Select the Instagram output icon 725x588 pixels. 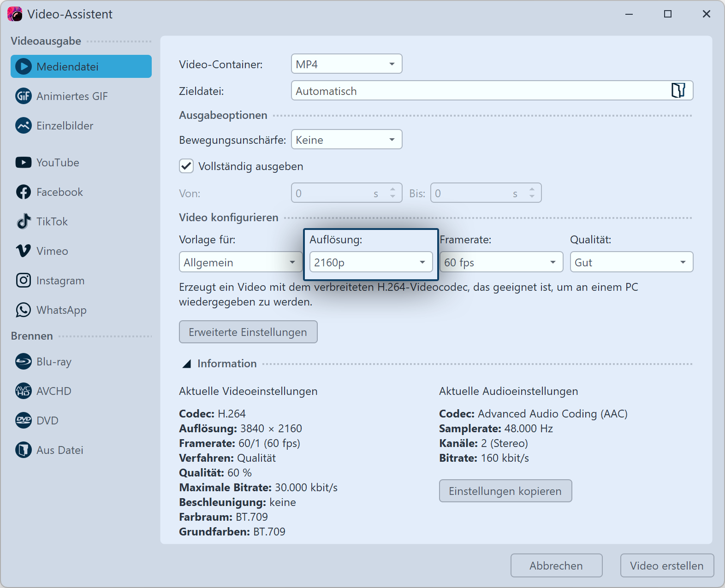coord(23,281)
